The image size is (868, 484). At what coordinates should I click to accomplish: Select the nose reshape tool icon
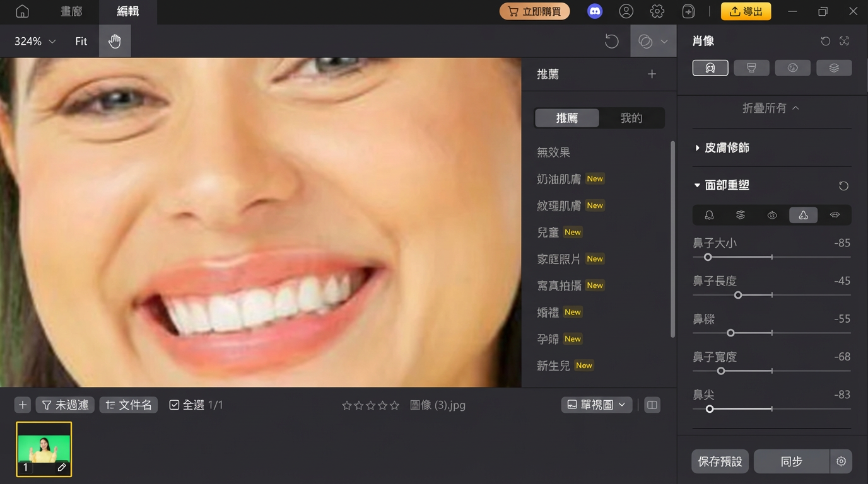coord(803,215)
